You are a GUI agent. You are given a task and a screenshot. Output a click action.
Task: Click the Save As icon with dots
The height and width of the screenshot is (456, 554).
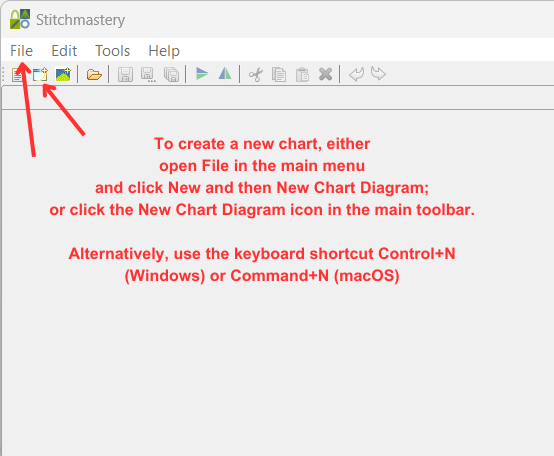tap(148, 75)
